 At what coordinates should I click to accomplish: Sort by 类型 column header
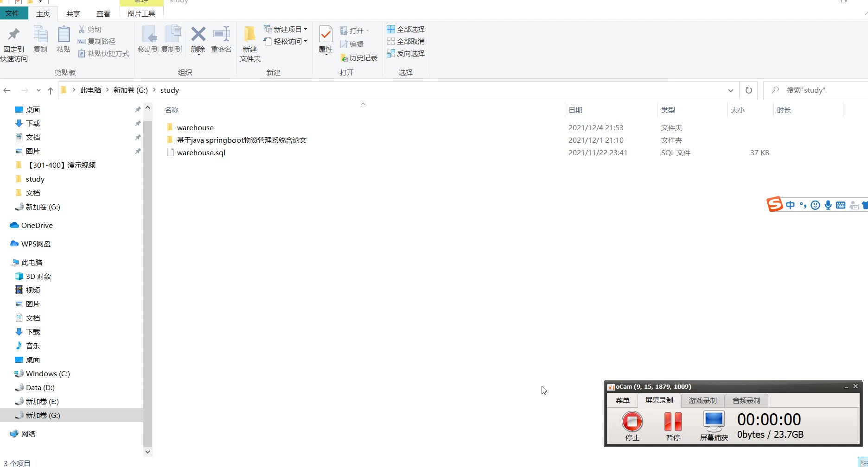[x=668, y=110]
